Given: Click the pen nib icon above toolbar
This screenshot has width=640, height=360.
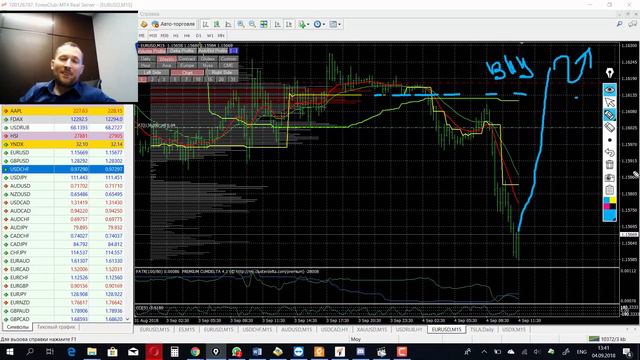Looking at the screenshot, I should click(x=609, y=73).
